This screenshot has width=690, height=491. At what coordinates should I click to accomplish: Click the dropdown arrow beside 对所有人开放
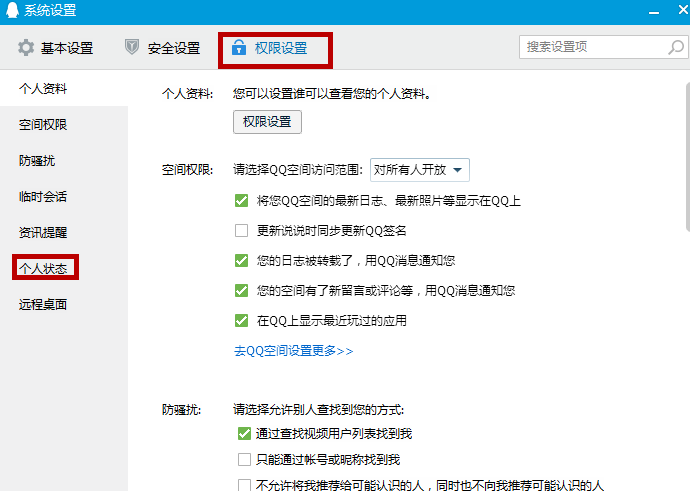458,170
